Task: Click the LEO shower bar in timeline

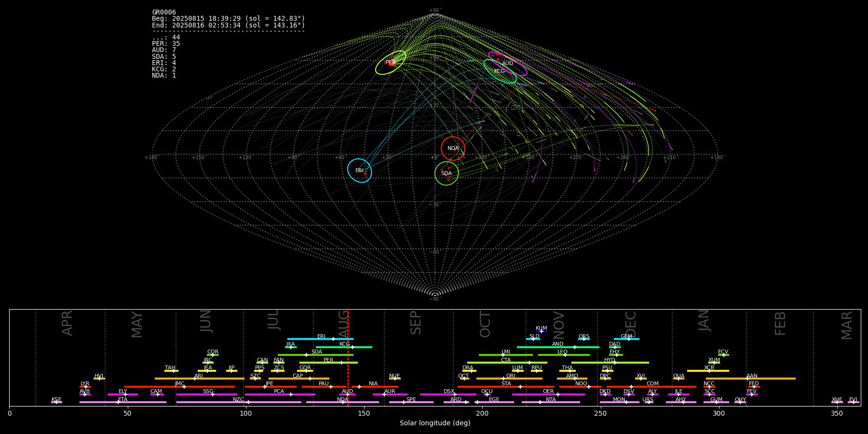Action: 564,355
